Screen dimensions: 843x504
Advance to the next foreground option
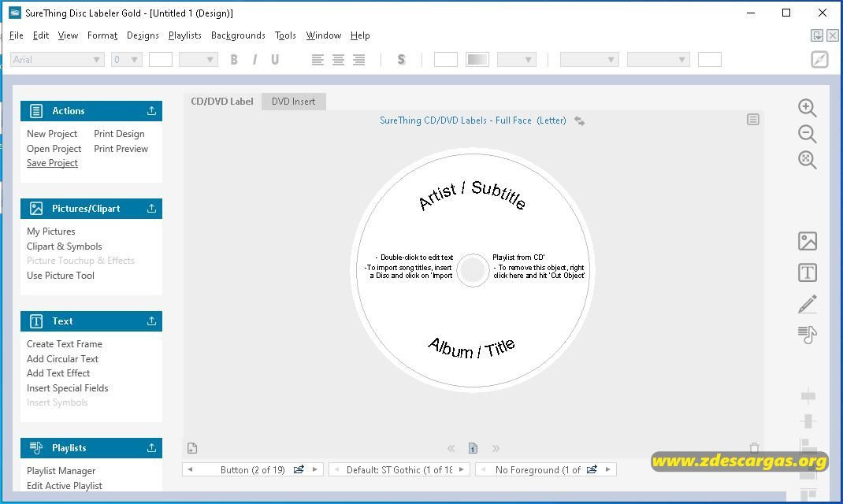pyautogui.click(x=608, y=469)
